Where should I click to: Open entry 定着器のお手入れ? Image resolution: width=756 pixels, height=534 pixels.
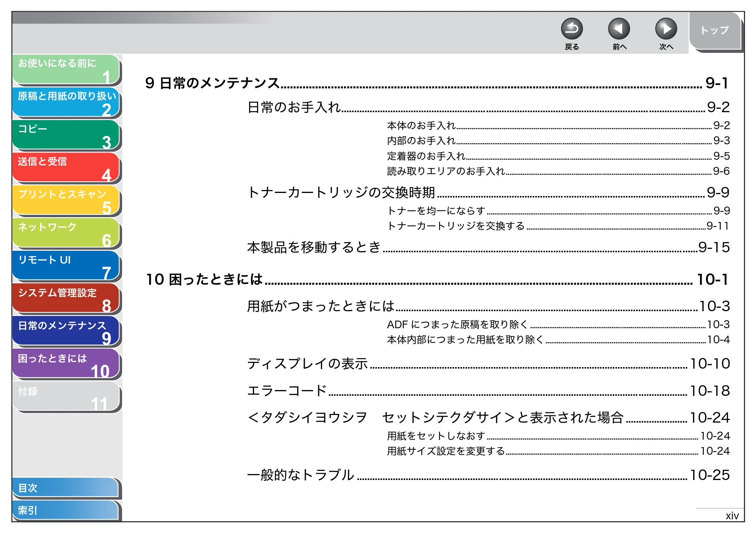coord(558,156)
